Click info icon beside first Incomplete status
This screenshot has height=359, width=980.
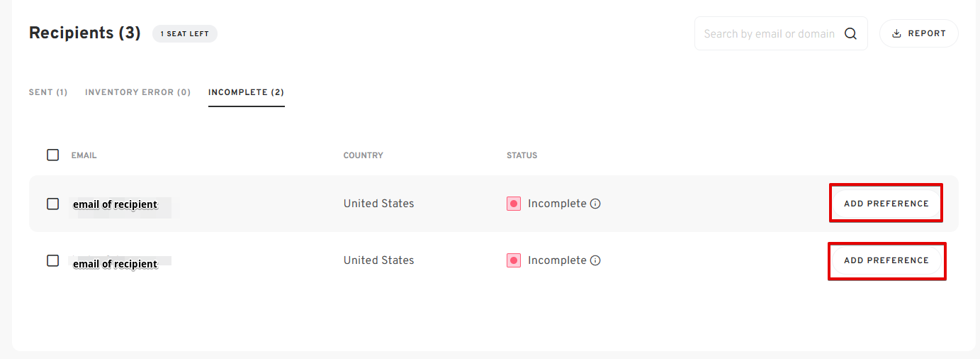coord(595,204)
